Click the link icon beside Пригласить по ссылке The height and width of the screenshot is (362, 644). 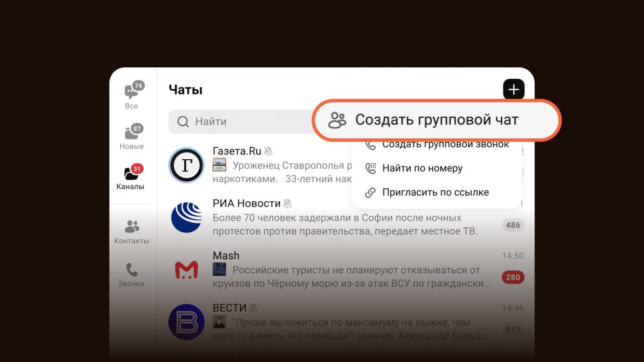370,192
